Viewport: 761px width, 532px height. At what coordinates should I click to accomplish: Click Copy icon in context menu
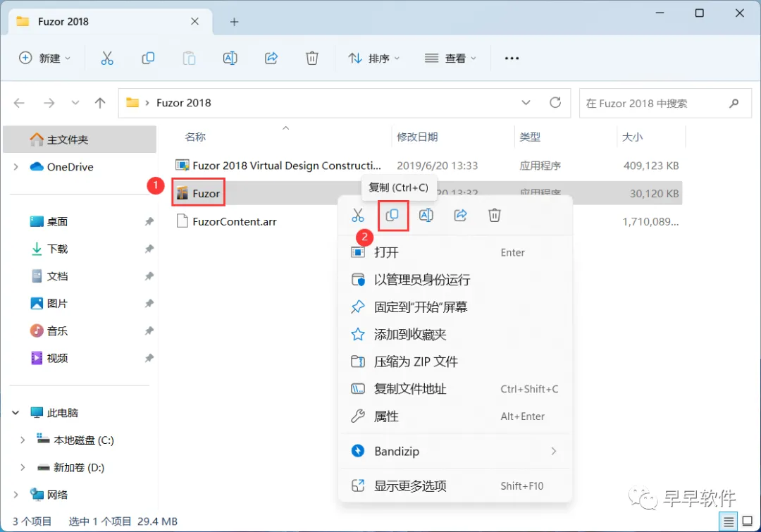click(392, 215)
